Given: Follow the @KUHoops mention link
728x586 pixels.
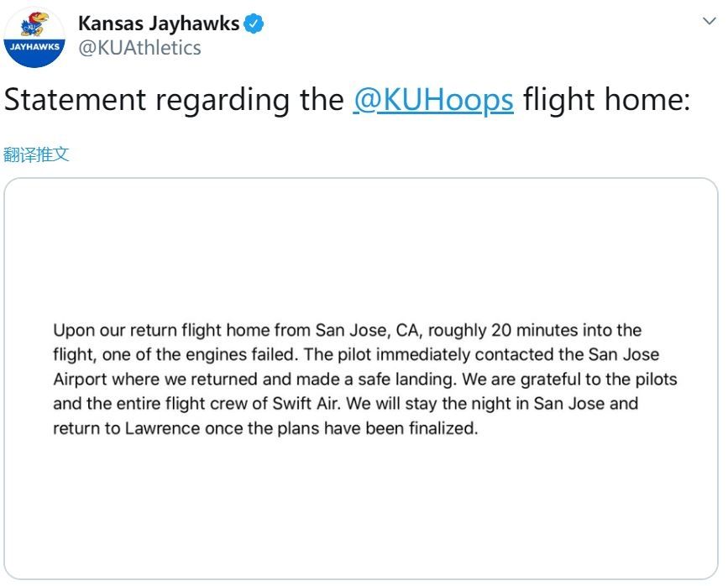Looking at the screenshot, I should 433,99.
